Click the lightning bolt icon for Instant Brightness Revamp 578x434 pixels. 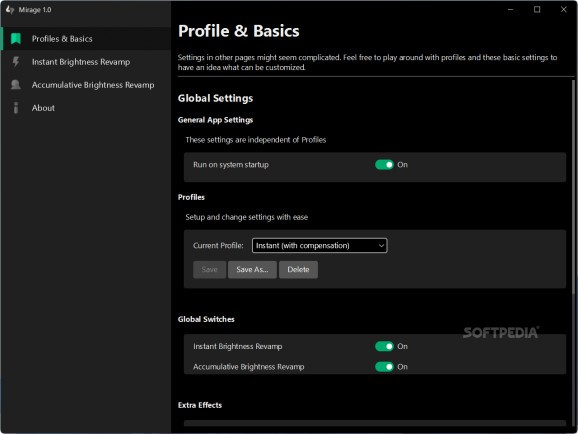16,62
